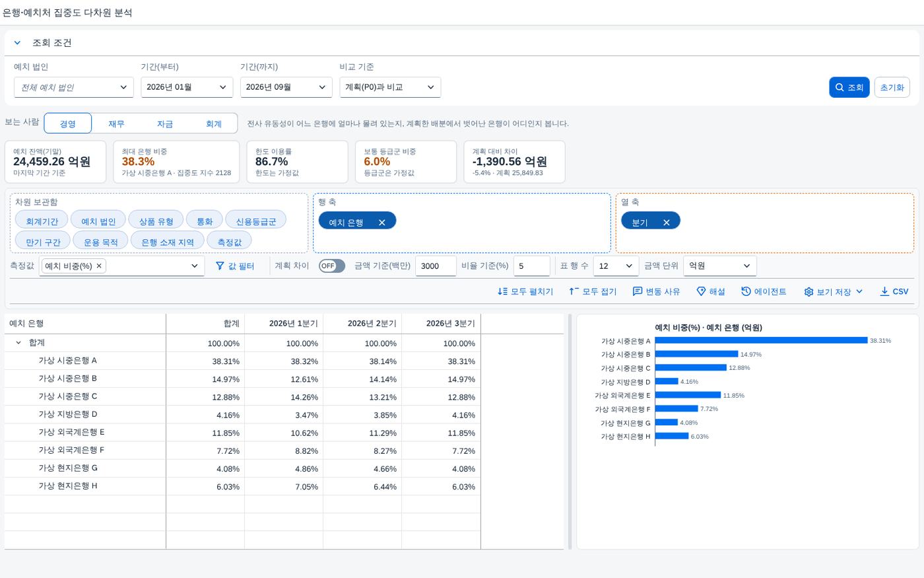Click the 금액 기준(백만) input field
Viewport: 924px width, 578px height.
coord(436,266)
